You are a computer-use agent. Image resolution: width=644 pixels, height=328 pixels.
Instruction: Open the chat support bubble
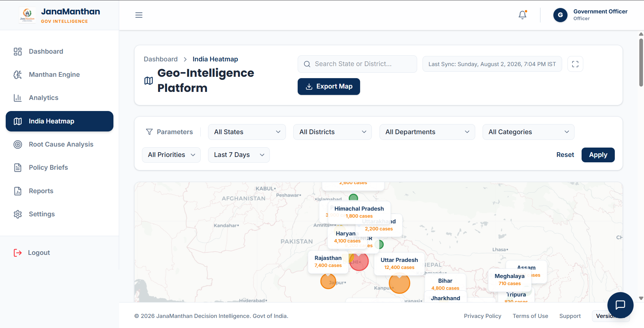point(620,305)
